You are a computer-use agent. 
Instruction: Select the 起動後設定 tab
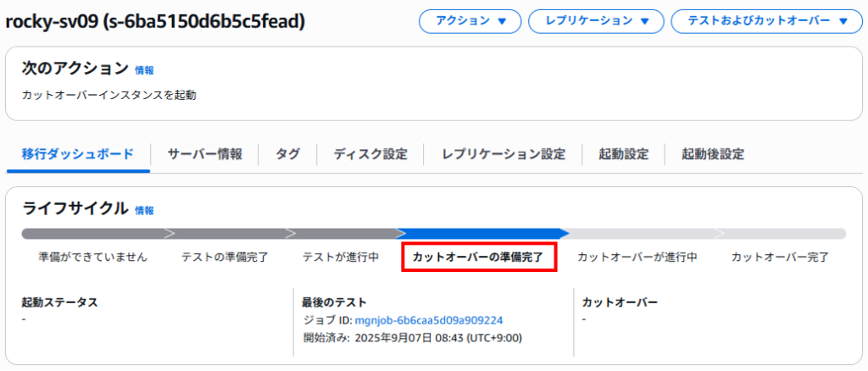point(712,154)
